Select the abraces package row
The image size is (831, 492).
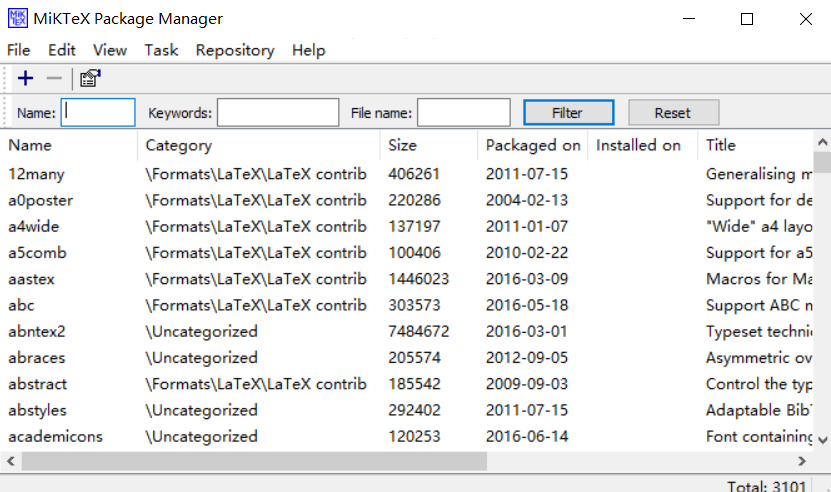click(406, 358)
